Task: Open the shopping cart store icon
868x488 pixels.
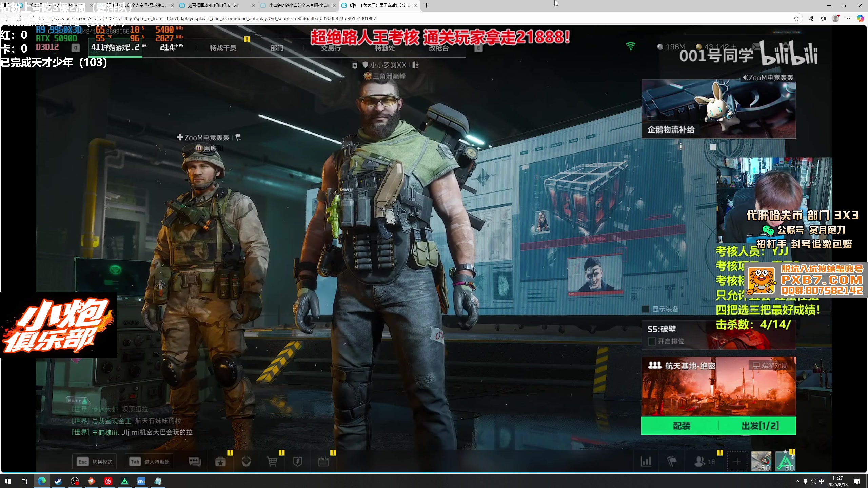Action: 272,462
